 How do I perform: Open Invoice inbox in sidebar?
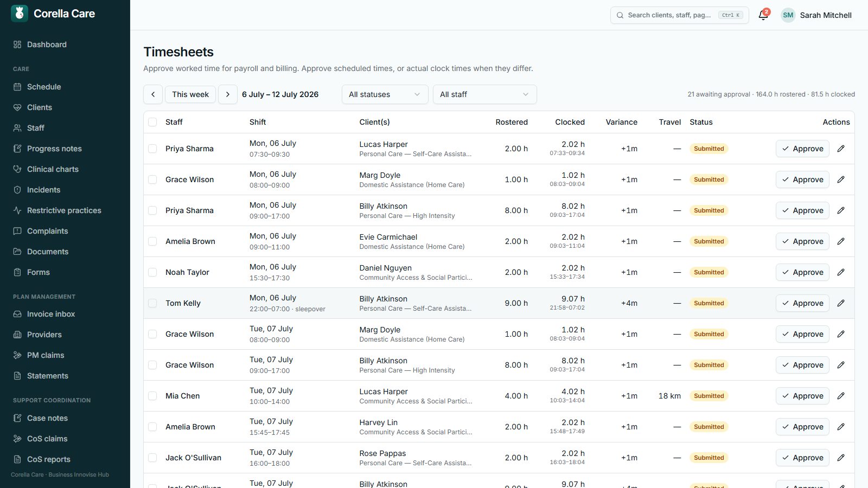coord(65,314)
